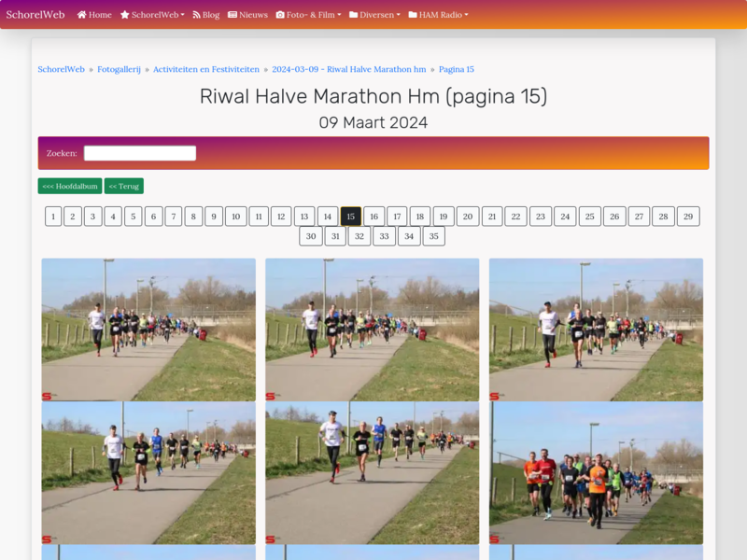The image size is (747, 560).
Task: Expand the Foto- & Film dropdown
Action: (309, 15)
